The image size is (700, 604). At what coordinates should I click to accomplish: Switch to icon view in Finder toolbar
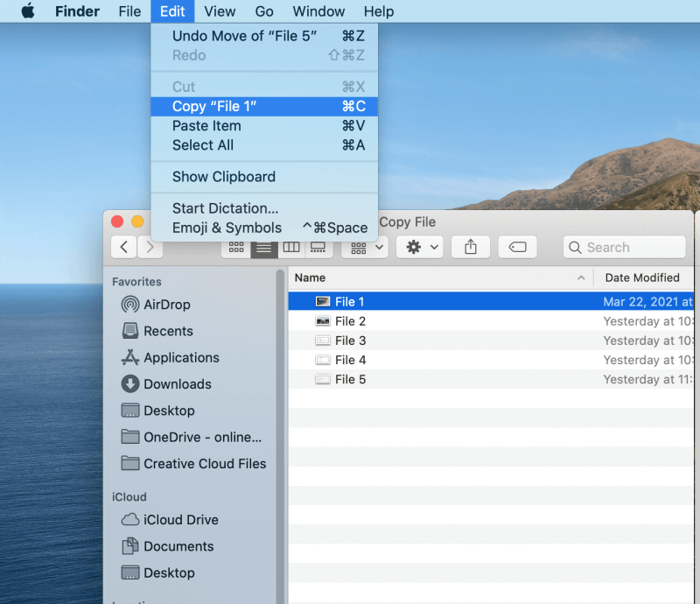235,248
